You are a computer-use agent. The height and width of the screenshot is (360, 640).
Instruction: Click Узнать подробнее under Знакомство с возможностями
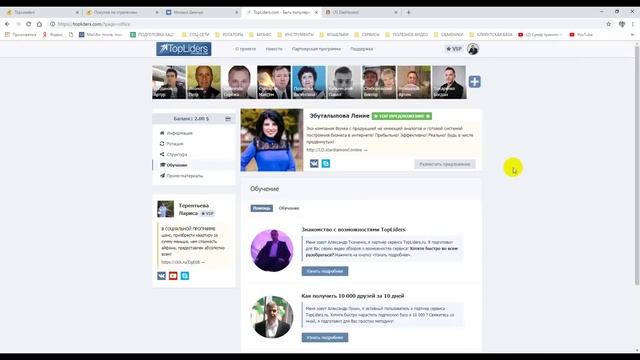[325, 271]
